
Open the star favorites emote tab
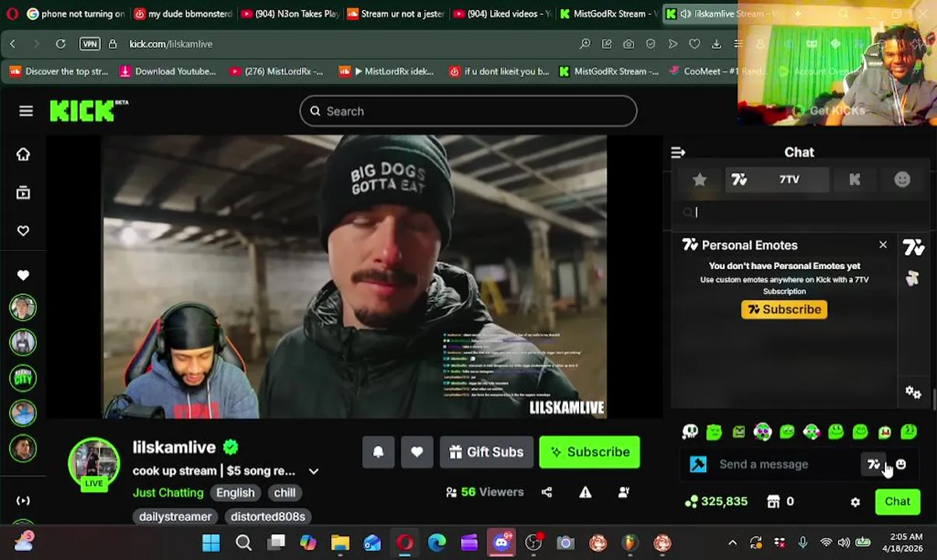tap(700, 180)
